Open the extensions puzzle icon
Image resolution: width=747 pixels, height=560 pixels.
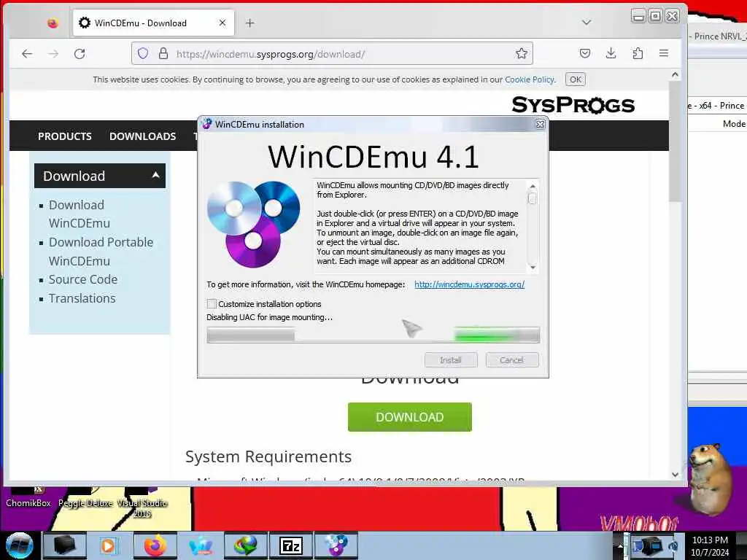[638, 53]
